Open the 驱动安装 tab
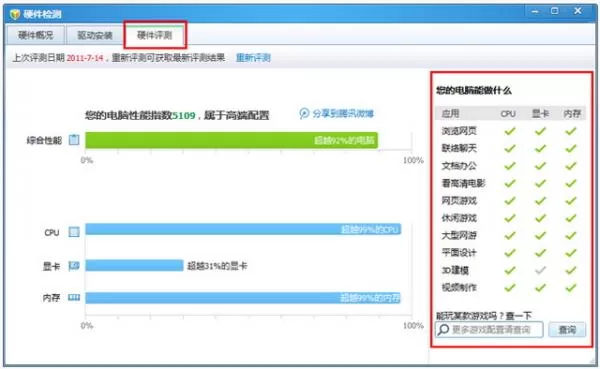 pyautogui.click(x=95, y=35)
